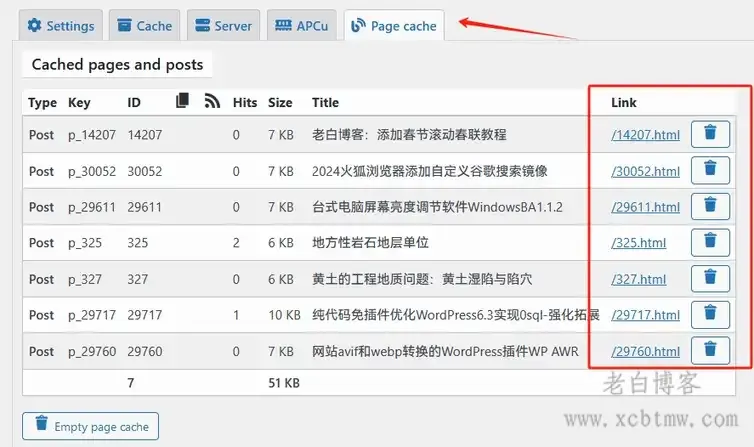The height and width of the screenshot is (447, 754).
Task: Click the title 老白博客：添加春节滚动春联教程
Action: (409, 135)
